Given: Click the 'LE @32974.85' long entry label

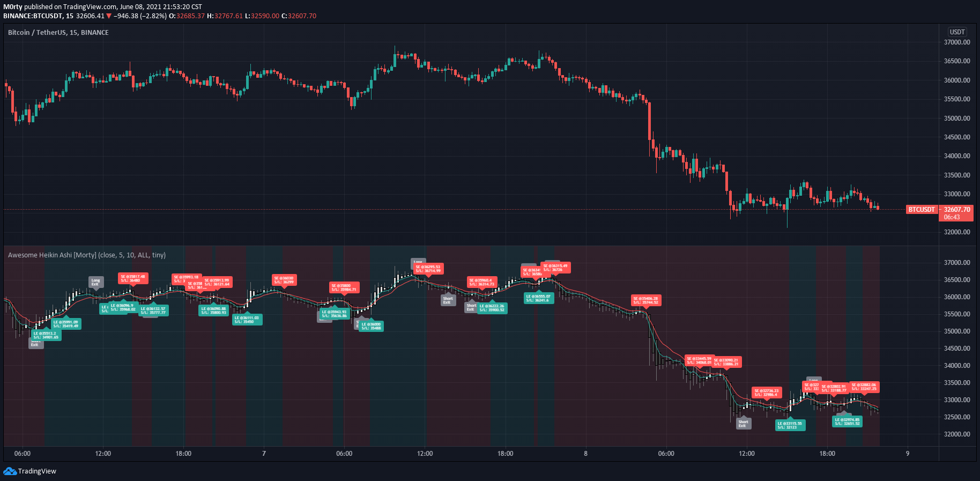Looking at the screenshot, I should 848,421.
